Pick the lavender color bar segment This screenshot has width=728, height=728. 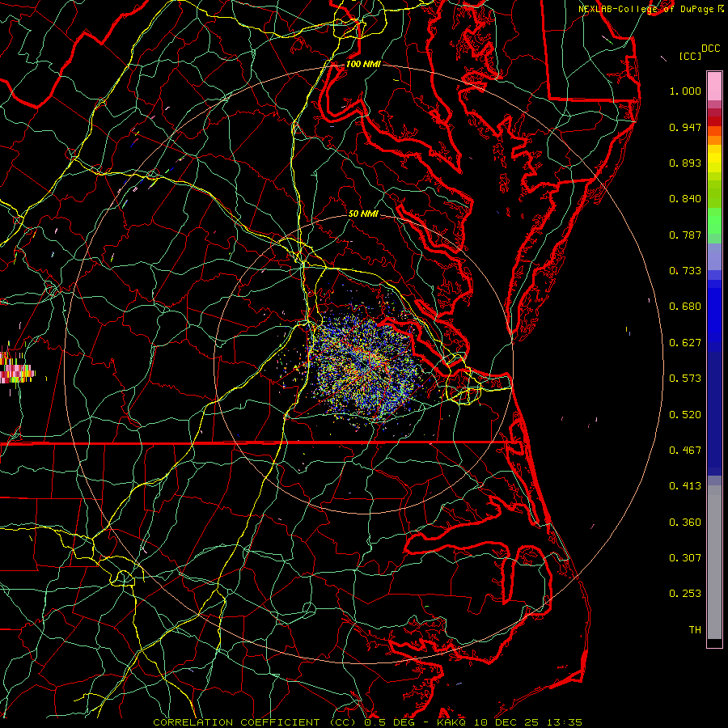[x=714, y=256]
